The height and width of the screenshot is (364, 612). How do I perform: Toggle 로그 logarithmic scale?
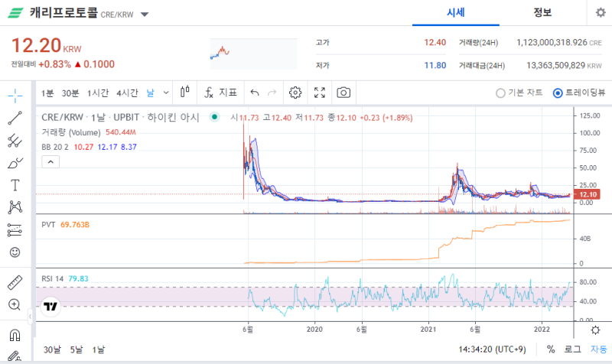tap(572, 349)
